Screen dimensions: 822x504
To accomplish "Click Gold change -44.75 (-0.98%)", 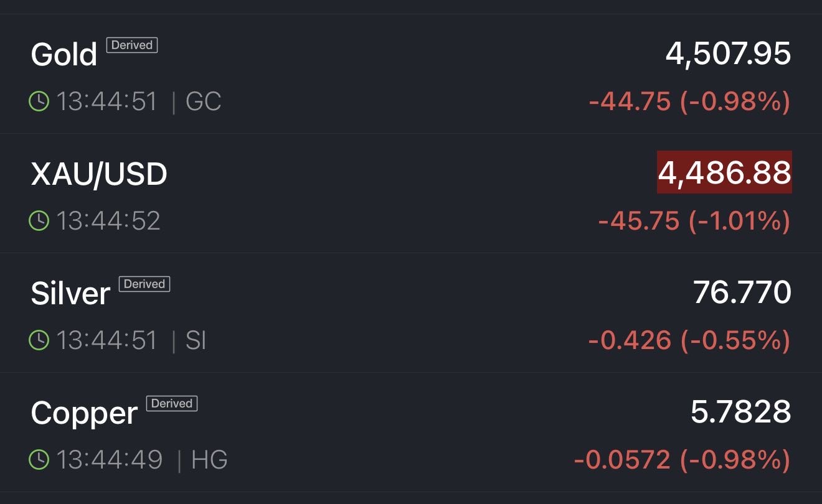I will pos(689,101).
